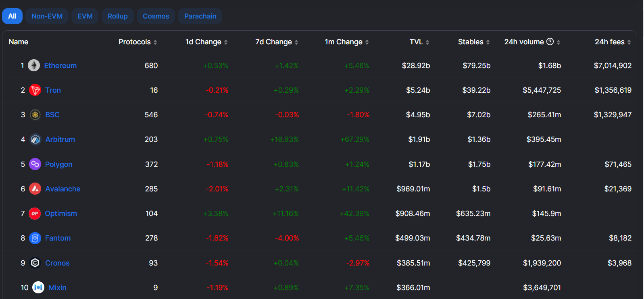Click the BSC chain logo icon

(35, 115)
